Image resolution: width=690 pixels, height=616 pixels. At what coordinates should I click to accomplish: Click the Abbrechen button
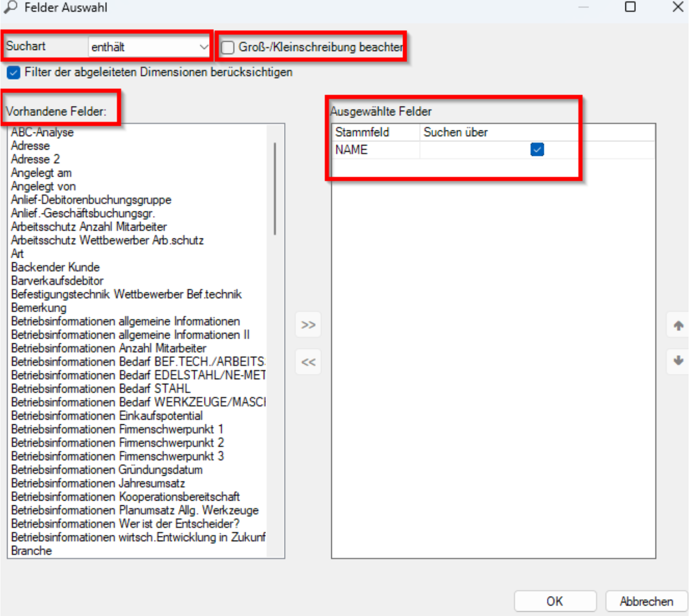click(646, 601)
